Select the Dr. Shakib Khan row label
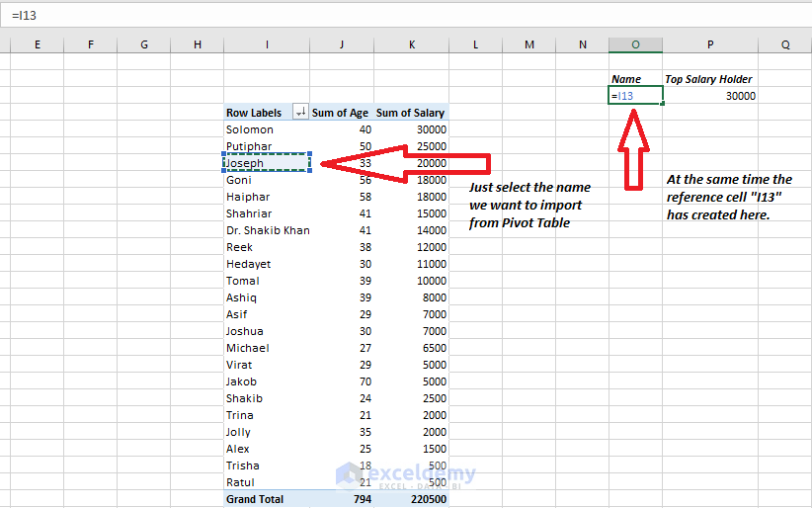This screenshot has height=508, width=812. click(267, 230)
